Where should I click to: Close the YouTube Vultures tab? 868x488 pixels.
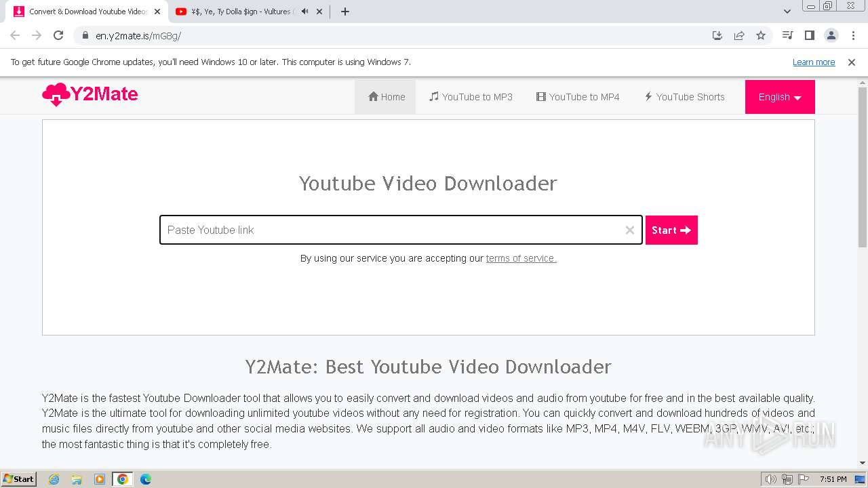tap(319, 12)
